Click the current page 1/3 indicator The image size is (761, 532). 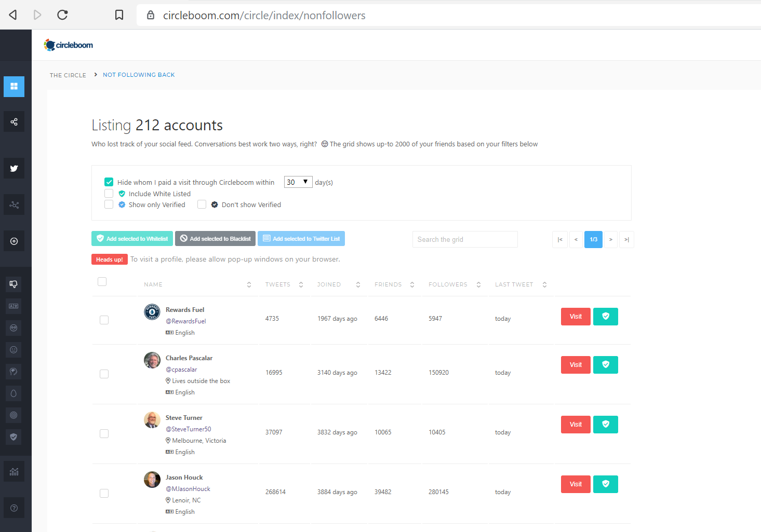pos(593,239)
